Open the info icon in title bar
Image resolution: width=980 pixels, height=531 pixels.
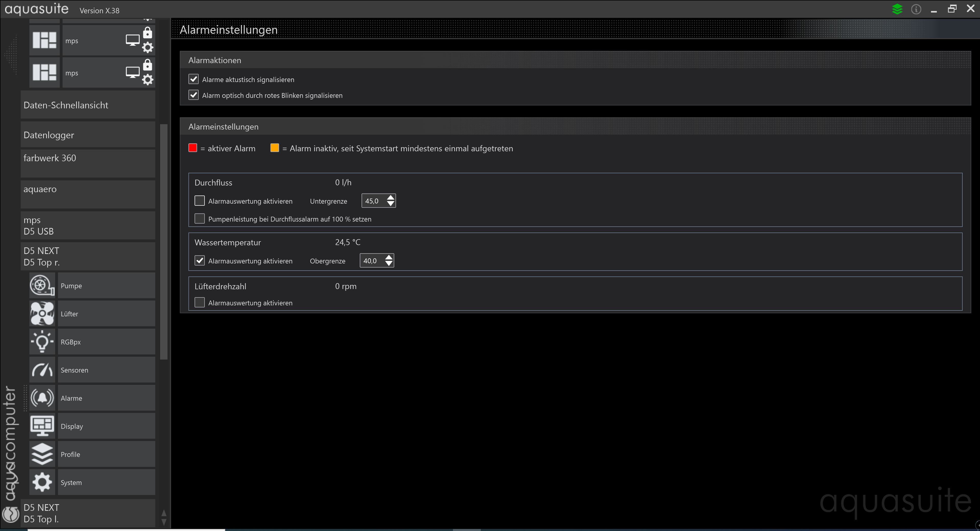[x=916, y=9]
